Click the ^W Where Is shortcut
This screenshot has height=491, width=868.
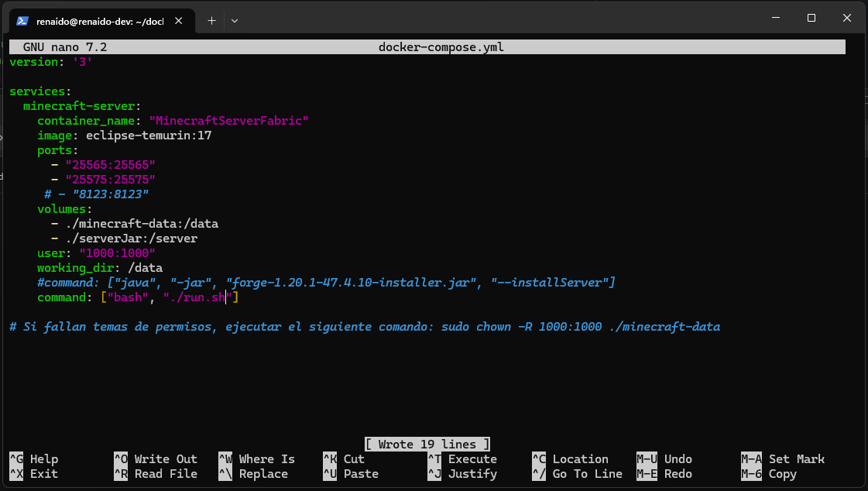257,459
